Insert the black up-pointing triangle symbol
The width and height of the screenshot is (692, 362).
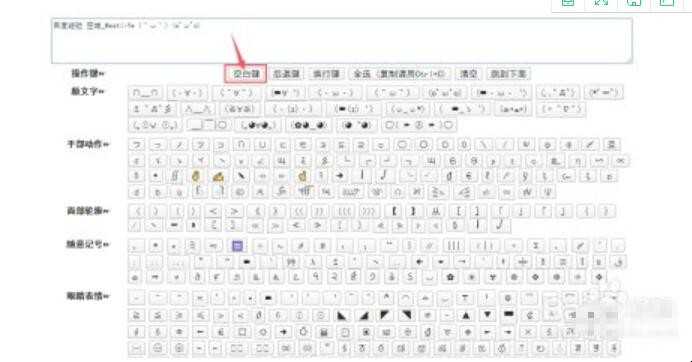click(x=466, y=315)
